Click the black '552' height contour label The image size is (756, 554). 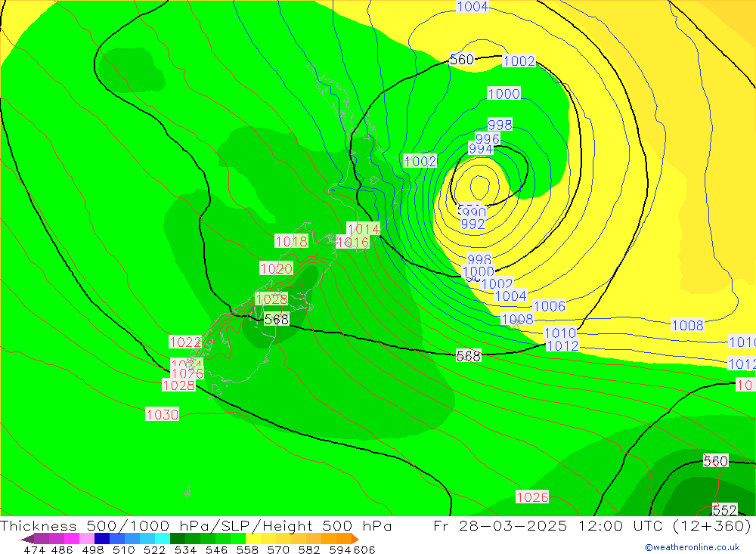coord(725,509)
